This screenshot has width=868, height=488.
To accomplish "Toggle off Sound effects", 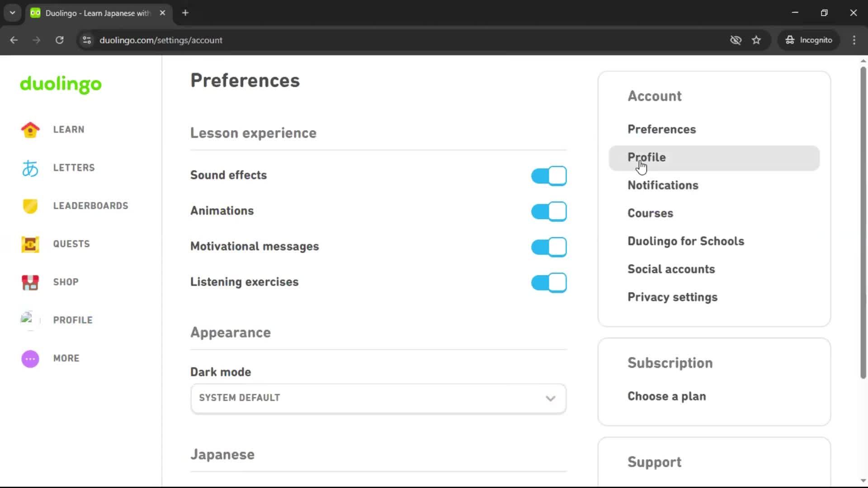I will click(548, 175).
